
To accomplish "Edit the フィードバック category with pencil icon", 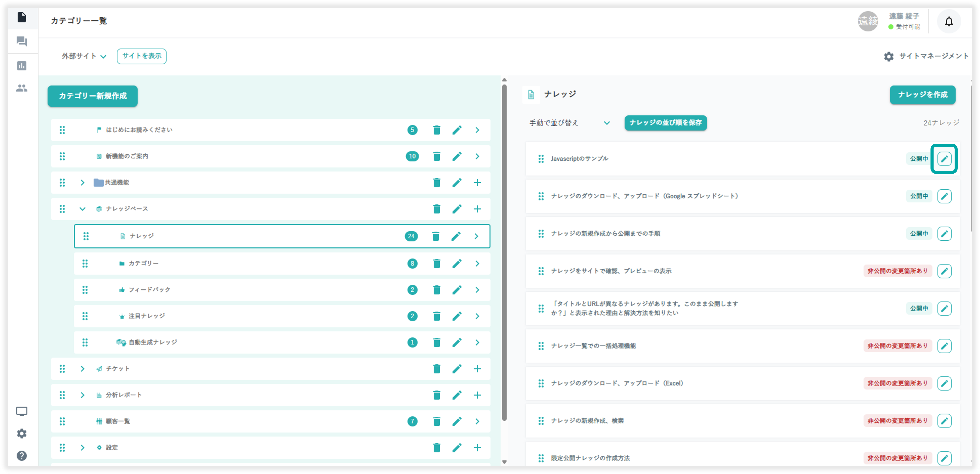I will (x=456, y=290).
